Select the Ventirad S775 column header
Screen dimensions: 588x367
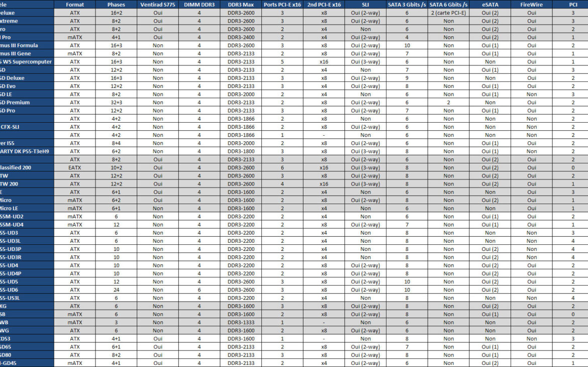(156, 5)
